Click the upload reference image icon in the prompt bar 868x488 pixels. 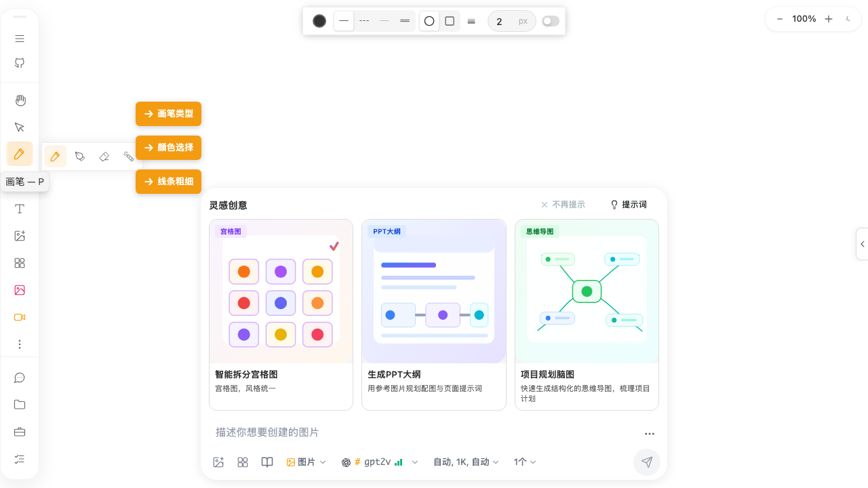click(x=218, y=462)
